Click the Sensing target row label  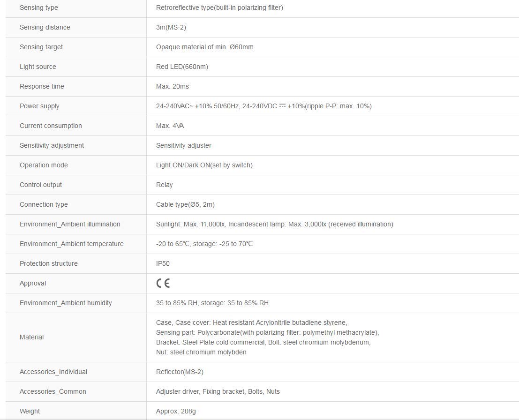[x=41, y=47]
